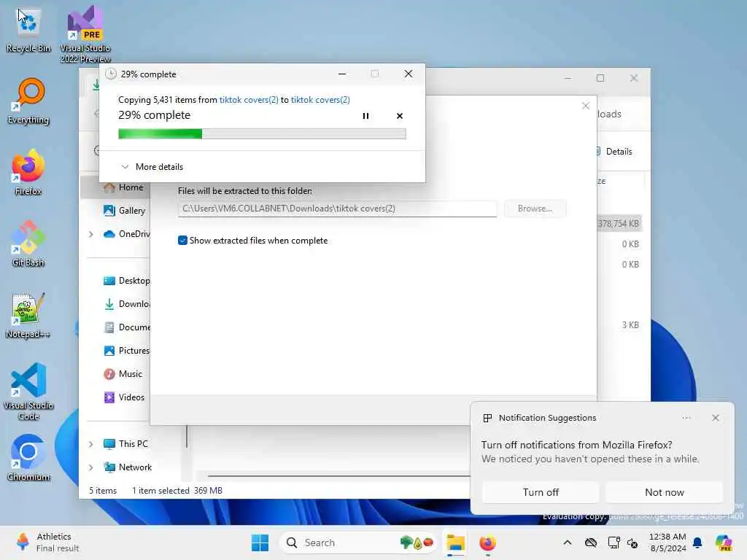Open the Windows Start menu
Screen dimensions: 747x560
[260, 542]
